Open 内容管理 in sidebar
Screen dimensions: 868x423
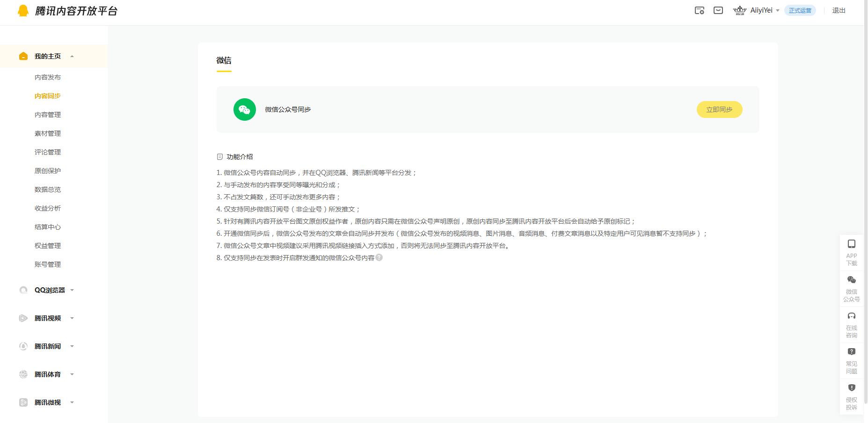(48, 115)
